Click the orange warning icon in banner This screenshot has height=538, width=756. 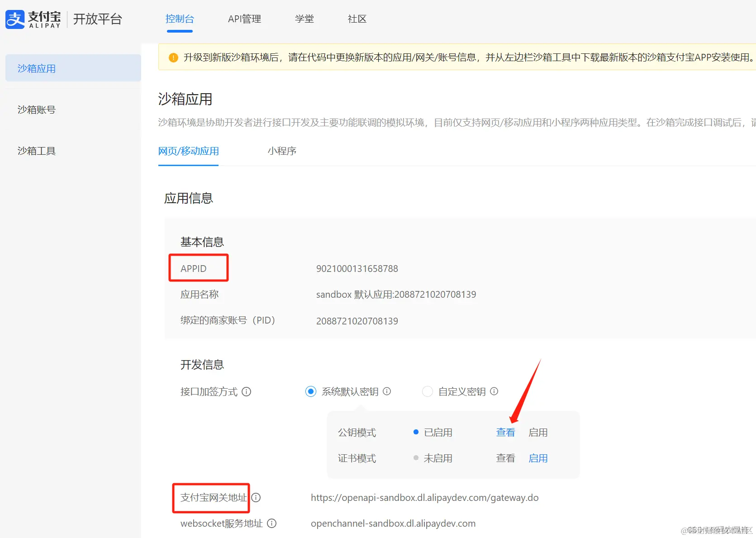tap(173, 57)
